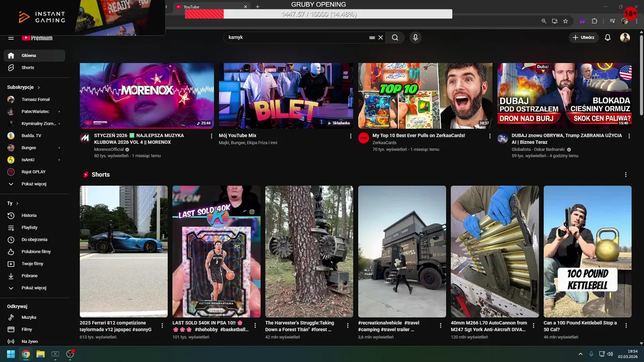
Task: Open options for Ferrari 812 competizione short
Action: (x=162, y=326)
